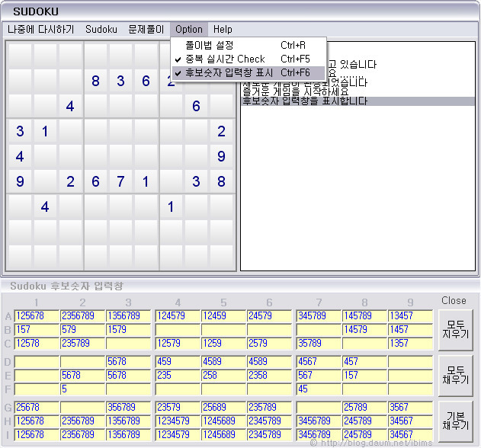Open the Sudoku menu in menu bar
The width and height of the screenshot is (481, 448).
101,29
